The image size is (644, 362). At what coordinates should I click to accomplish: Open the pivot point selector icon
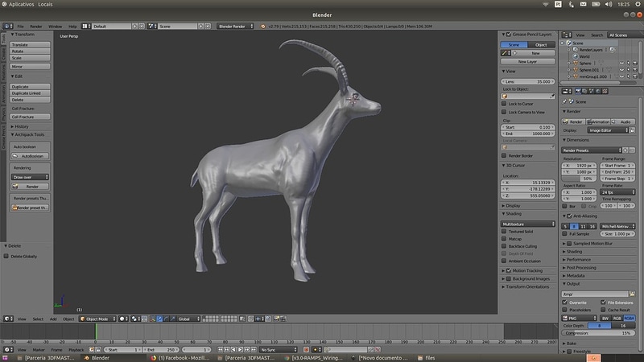pos(135,319)
